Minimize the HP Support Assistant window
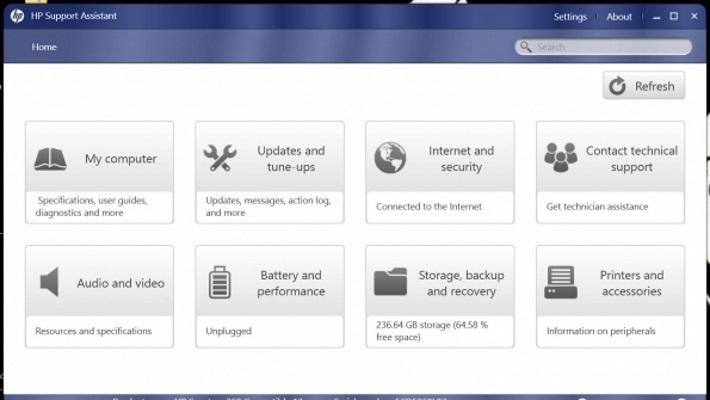Screen dimensions: 710x400 pos(657,17)
